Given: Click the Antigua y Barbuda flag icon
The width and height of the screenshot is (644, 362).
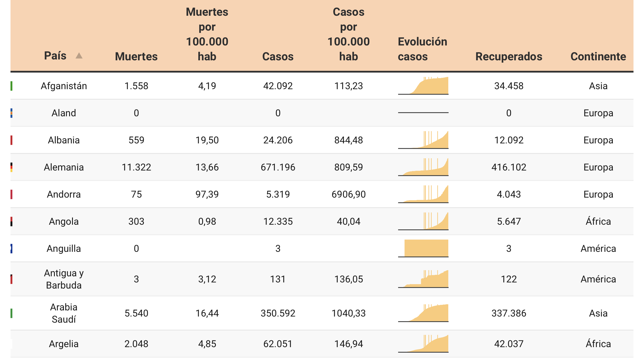Looking at the screenshot, I should click(11, 279).
